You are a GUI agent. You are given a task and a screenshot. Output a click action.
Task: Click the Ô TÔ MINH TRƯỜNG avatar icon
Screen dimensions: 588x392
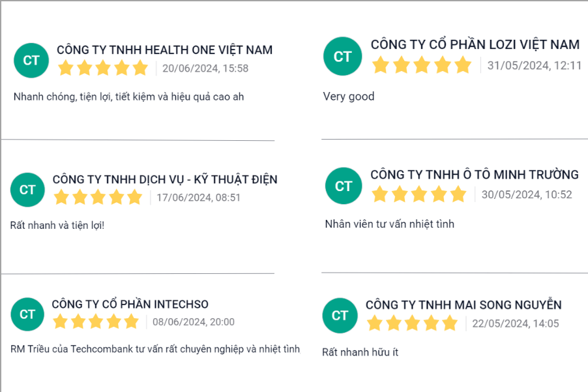343,186
